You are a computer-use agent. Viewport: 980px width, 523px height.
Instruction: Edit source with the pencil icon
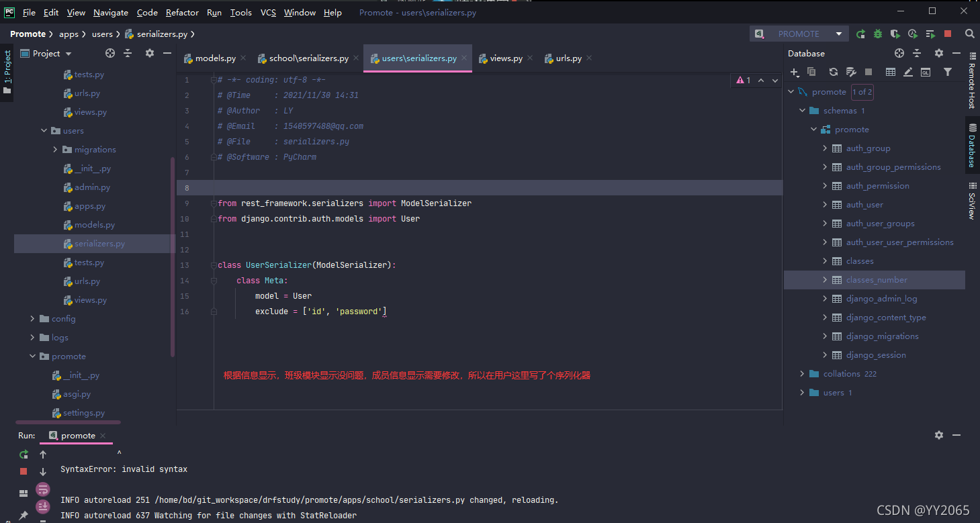click(x=908, y=72)
